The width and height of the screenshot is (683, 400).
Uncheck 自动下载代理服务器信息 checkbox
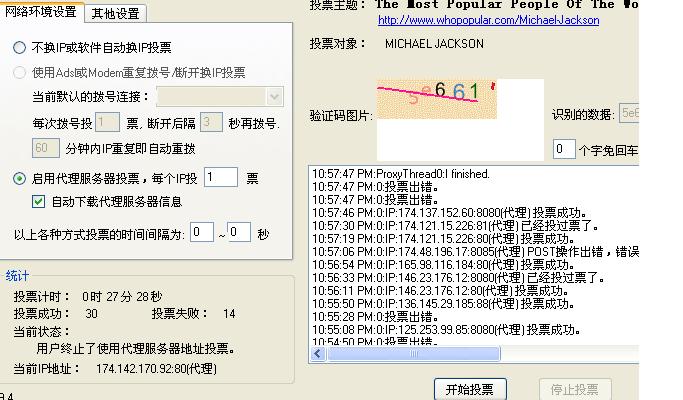coord(39,201)
